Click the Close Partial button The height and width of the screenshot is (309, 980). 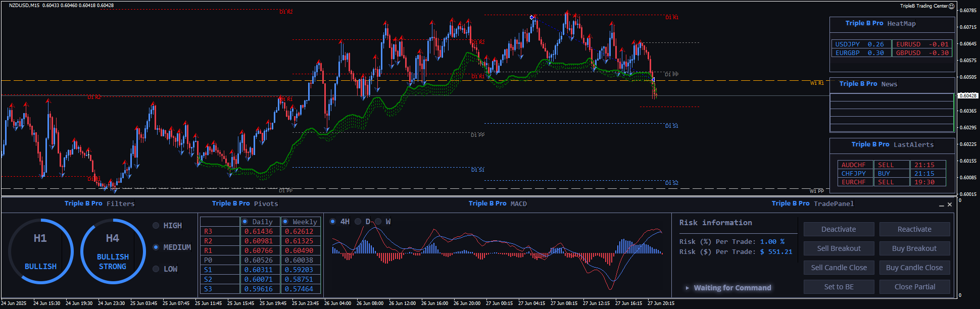click(x=914, y=287)
